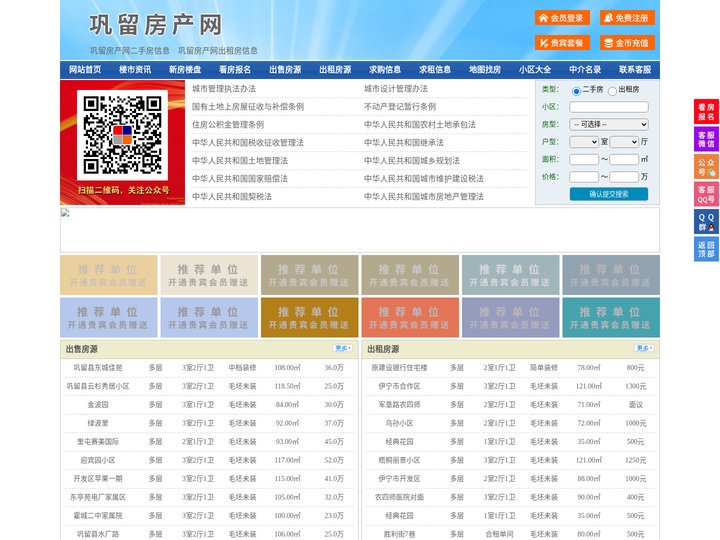Open the 房型 可选择 dropdown
The image size is (720, 540).
click(x=609, y=124)
